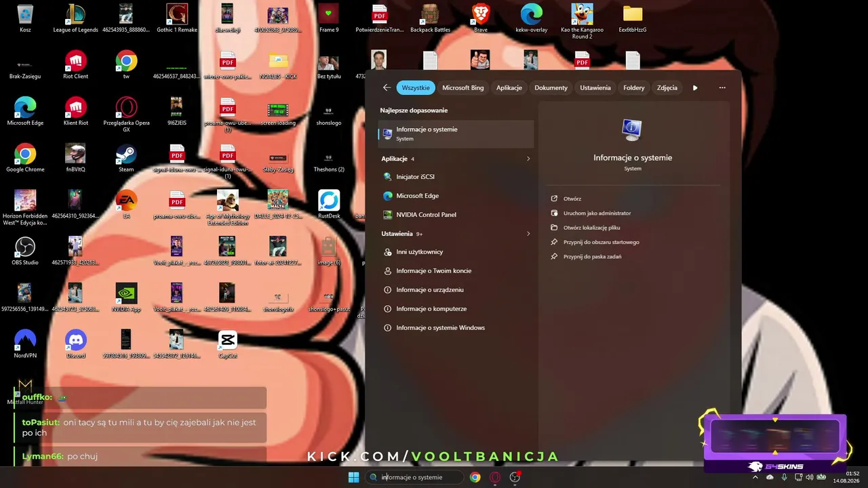Select Microsoft Edge desktop shortcut
Viewport: 868px width, 488px height.
(25, 112)
